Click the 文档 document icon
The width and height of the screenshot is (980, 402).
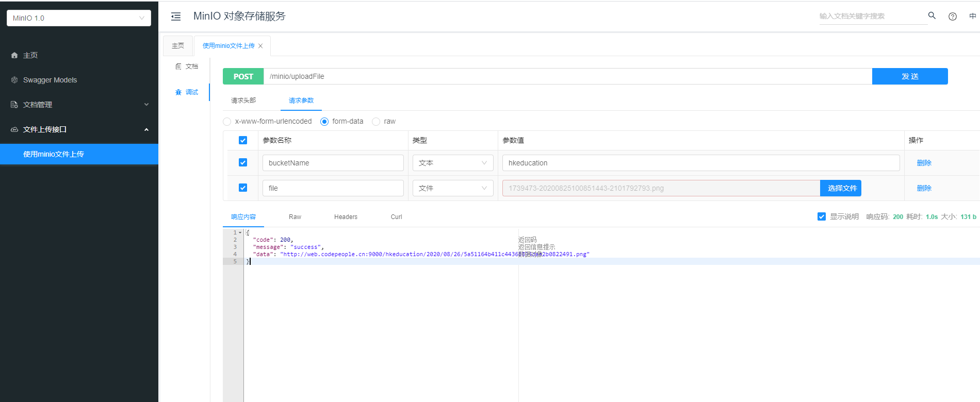tap(178, 66)
